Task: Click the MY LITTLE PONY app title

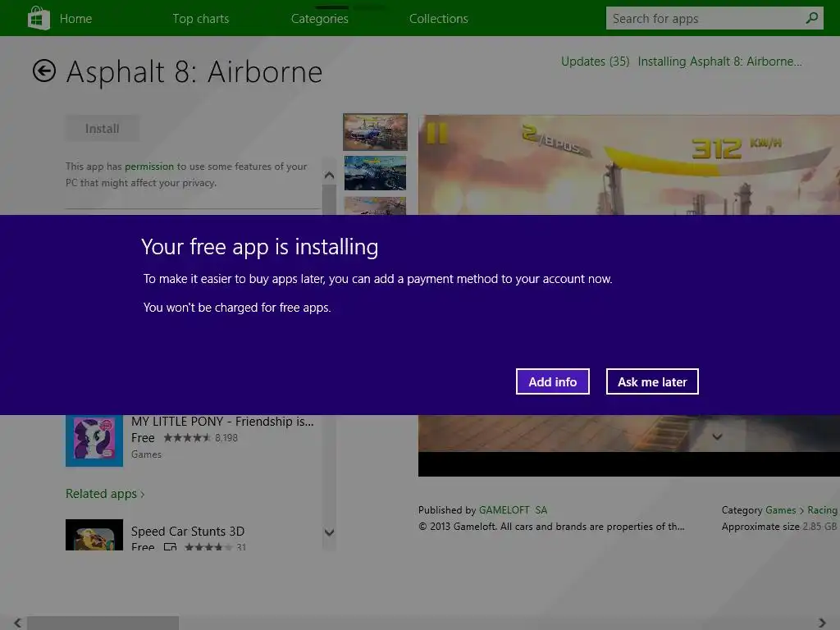Action: tap(222, 422)
